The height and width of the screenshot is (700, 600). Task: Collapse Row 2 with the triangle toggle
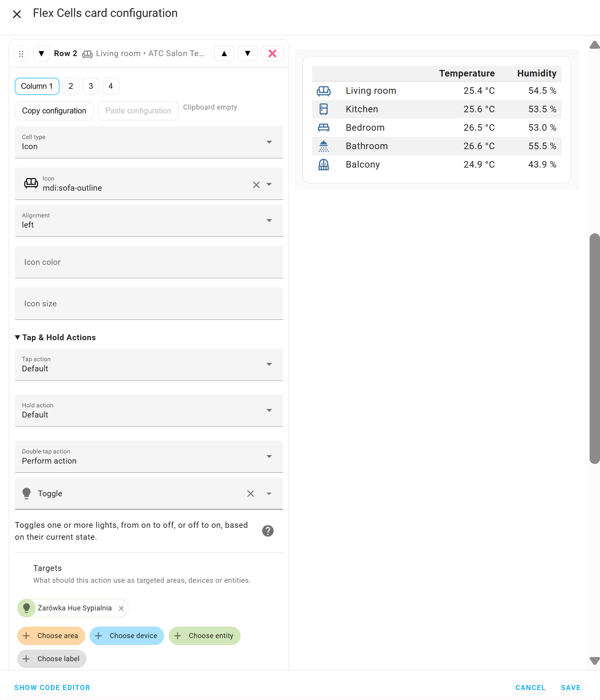click(x=42, y=53)
